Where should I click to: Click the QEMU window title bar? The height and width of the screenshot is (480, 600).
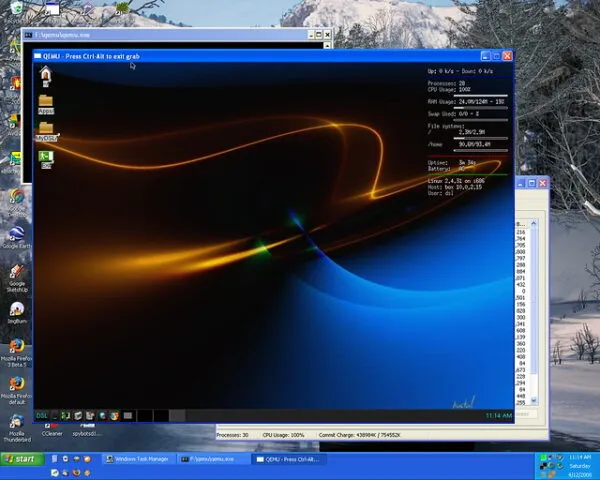256,56
